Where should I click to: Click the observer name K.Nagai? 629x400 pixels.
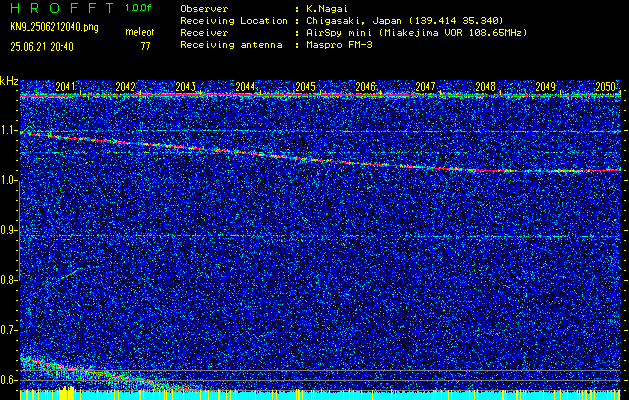[x=325, y=9]
